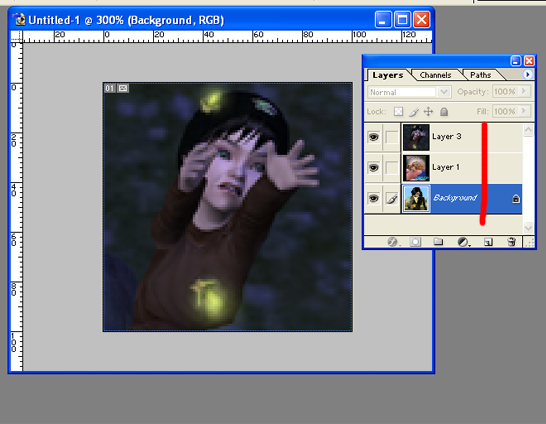Click the Untitled-1 document title bar

[x=221, y=19]
